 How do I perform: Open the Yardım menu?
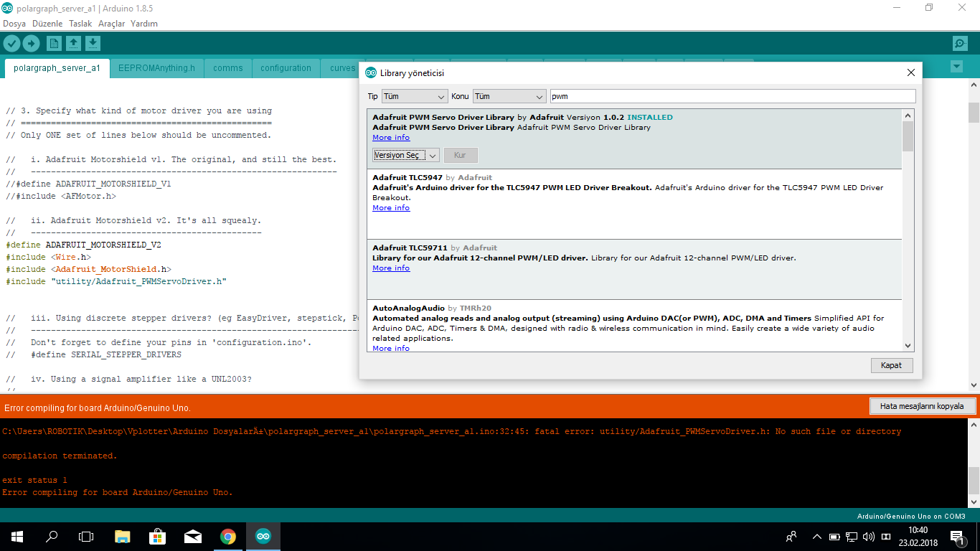click(x=144, y=24)
